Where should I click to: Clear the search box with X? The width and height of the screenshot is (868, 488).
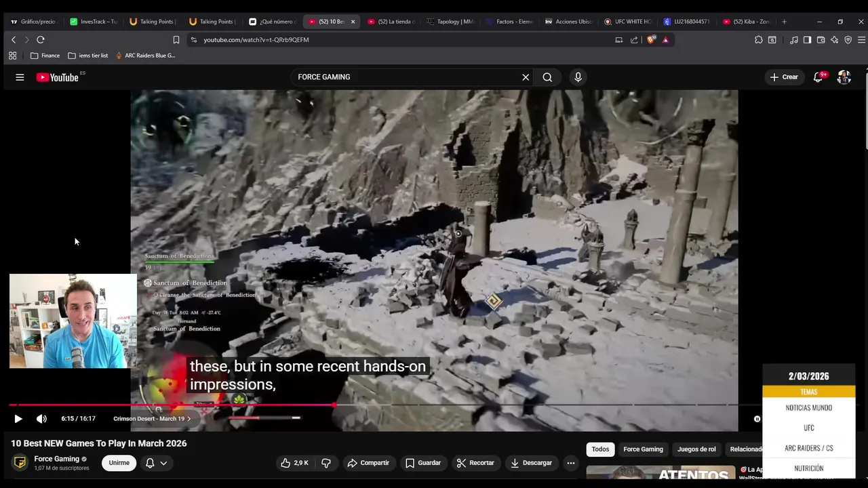(526, 77)
